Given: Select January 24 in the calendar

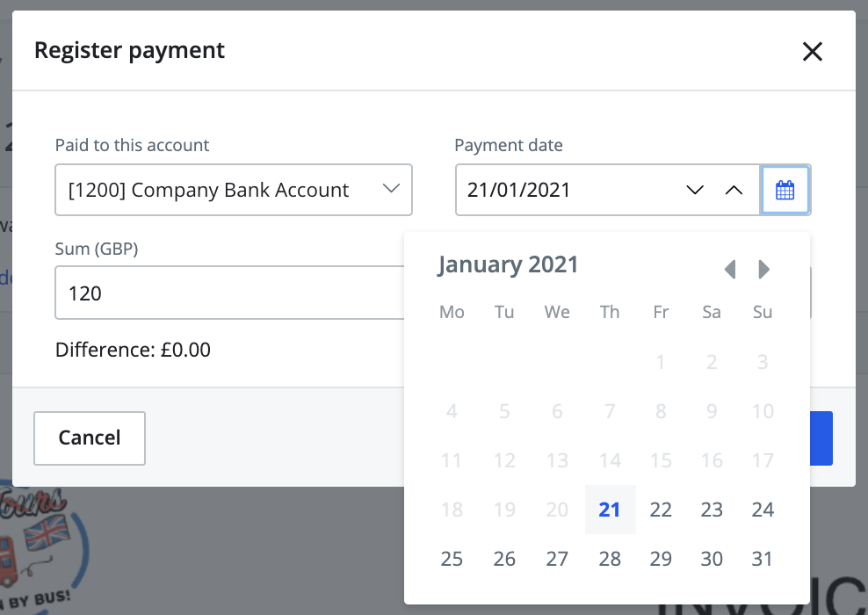Looking at the screenshot, I should [763, 510].
